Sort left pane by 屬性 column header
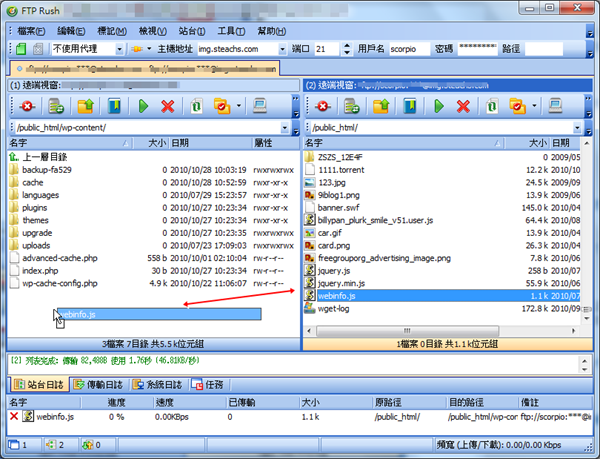The image size is (600, 459). (x=276, y=143)
